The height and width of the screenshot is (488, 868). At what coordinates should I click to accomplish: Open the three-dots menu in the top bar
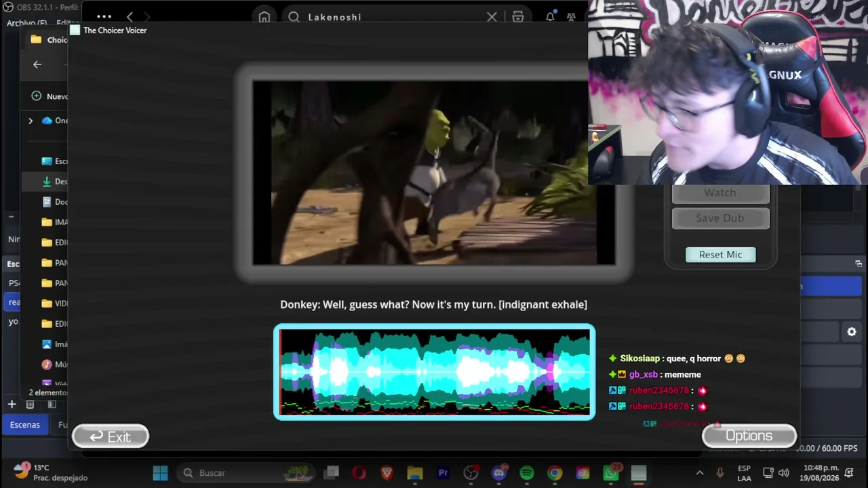tap(104, 17)
